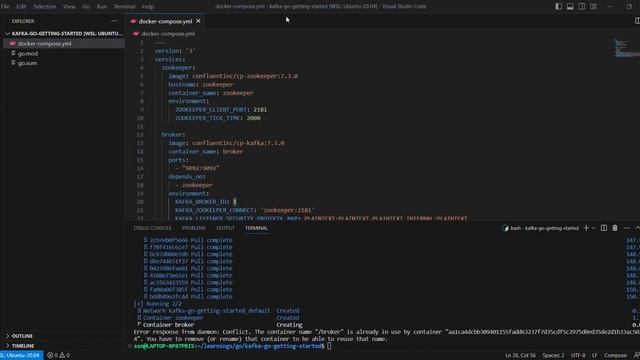Kill the terminal with the trash icon

coord(615,228)
